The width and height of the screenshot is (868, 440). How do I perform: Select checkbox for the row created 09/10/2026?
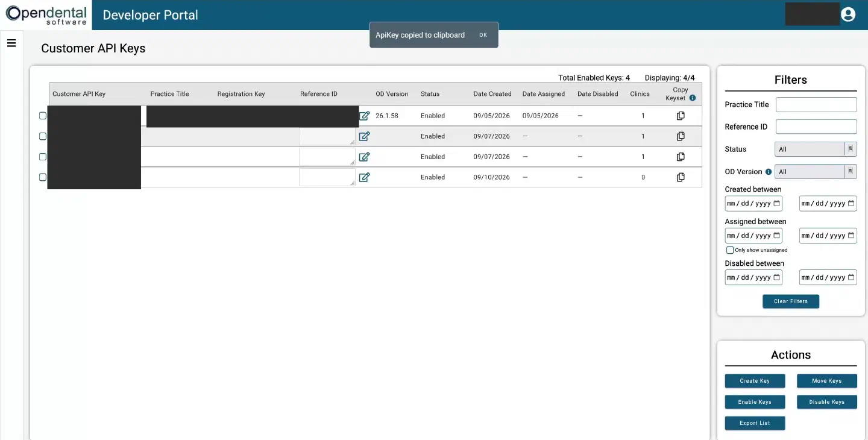(43, 177)
